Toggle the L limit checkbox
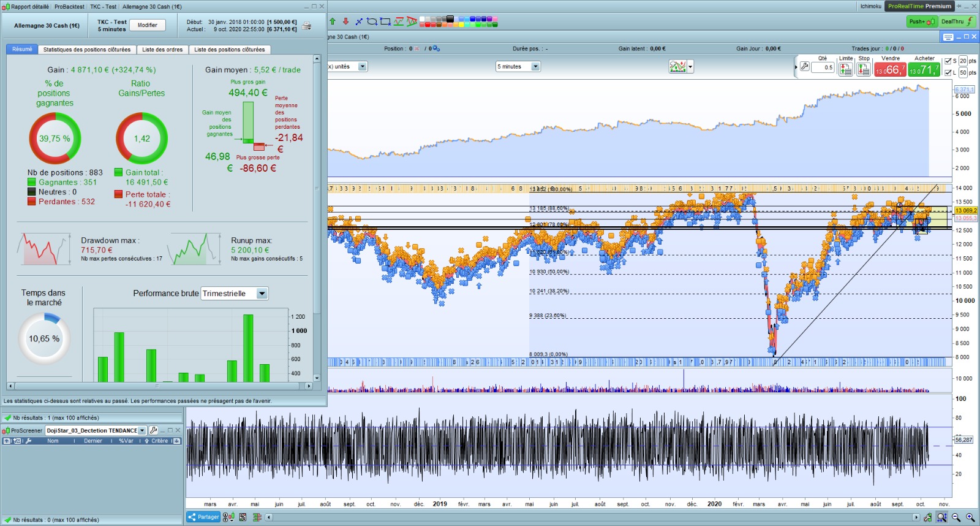The height and width of the screenshot is (526, 980). click(948, 72)
